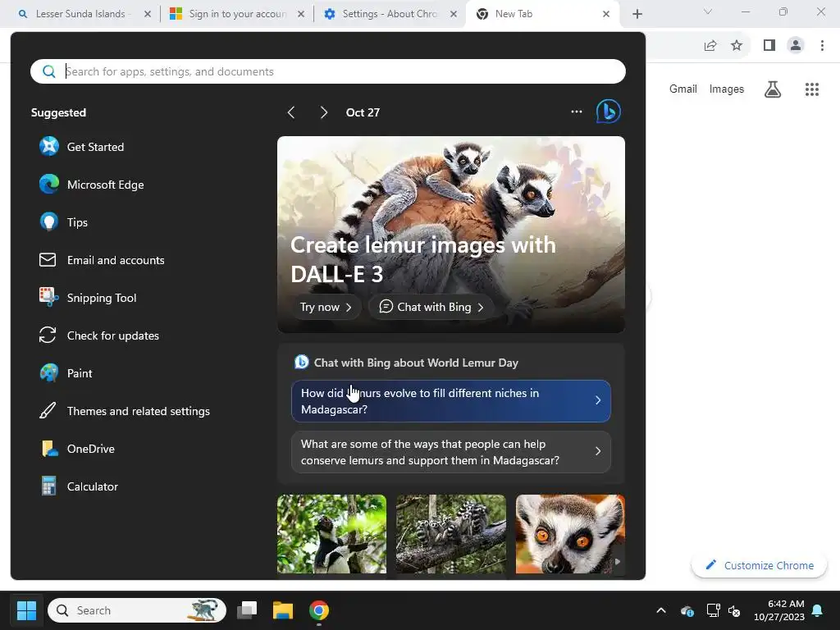
Task: Close the Lesser Sunda Islands tab
Action: tap(148, 14)
